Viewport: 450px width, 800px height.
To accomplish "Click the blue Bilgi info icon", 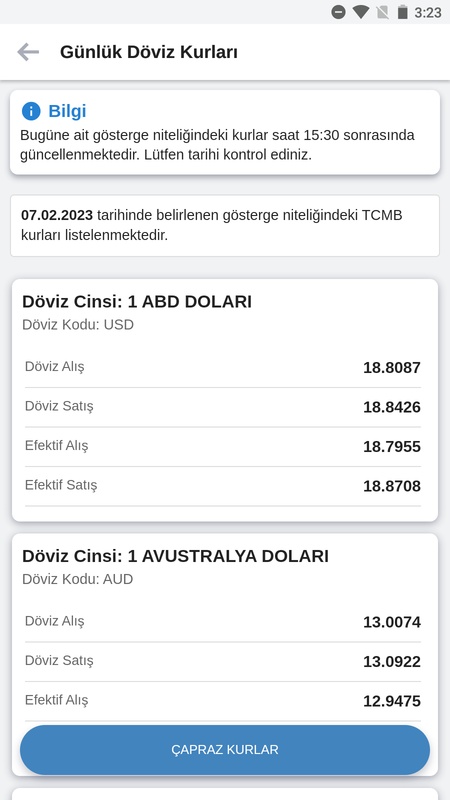I will tap(31, 111).
